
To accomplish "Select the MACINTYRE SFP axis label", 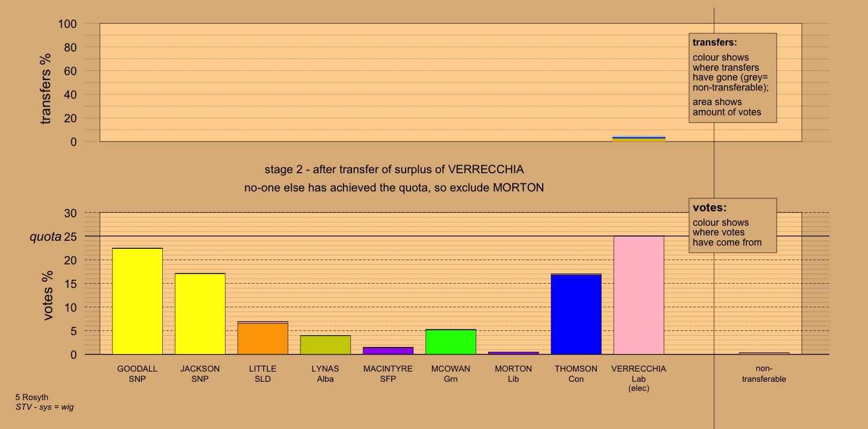I will (x=388, y=374).
